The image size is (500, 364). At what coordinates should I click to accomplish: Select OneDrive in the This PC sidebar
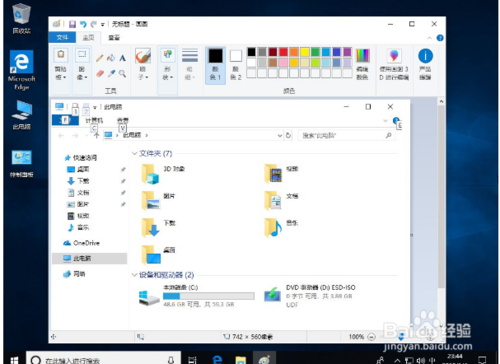tap(82, 243)
